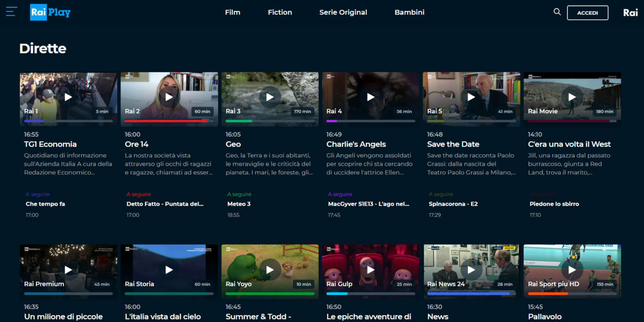Open L'italia vista dal cielo
644x322 pixels.
(163, 316)
